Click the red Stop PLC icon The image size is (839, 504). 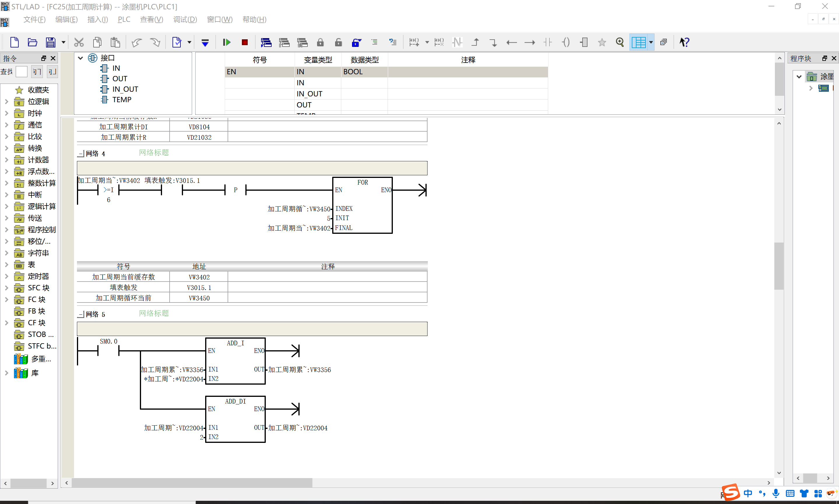pyautogui.click(x=245, y=43)
